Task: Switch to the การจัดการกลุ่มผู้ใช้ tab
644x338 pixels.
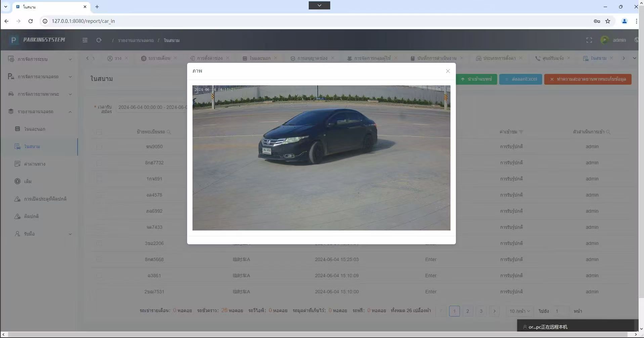Action: (372, 58)
